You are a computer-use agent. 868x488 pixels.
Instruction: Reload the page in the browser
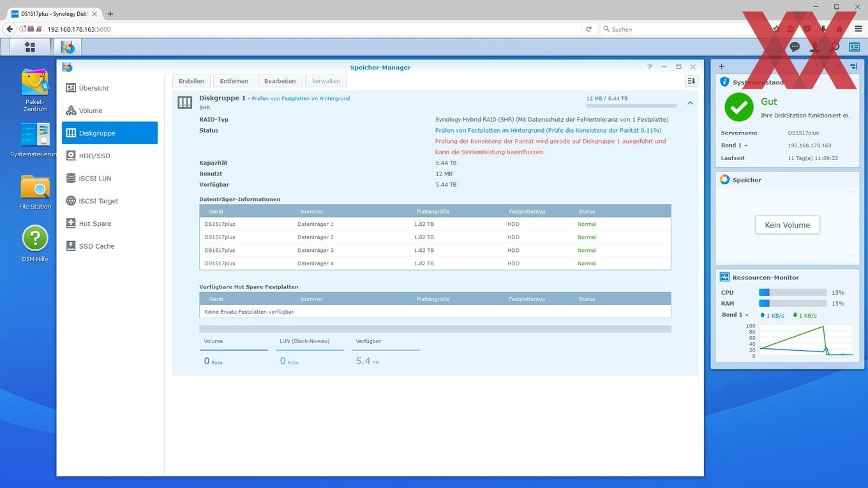(589, 29)
